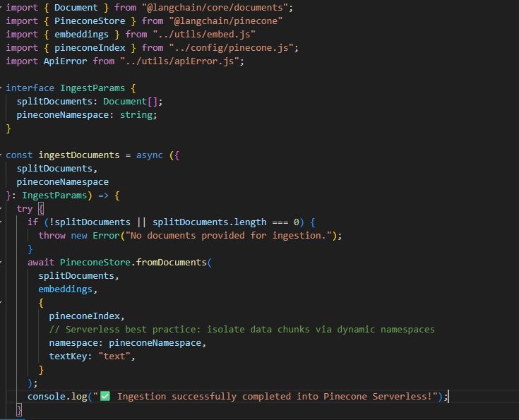Click the await keyword

point(41,263)
